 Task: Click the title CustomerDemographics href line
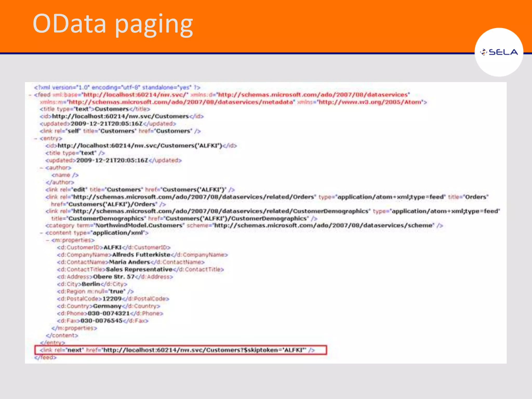(184, 218)
